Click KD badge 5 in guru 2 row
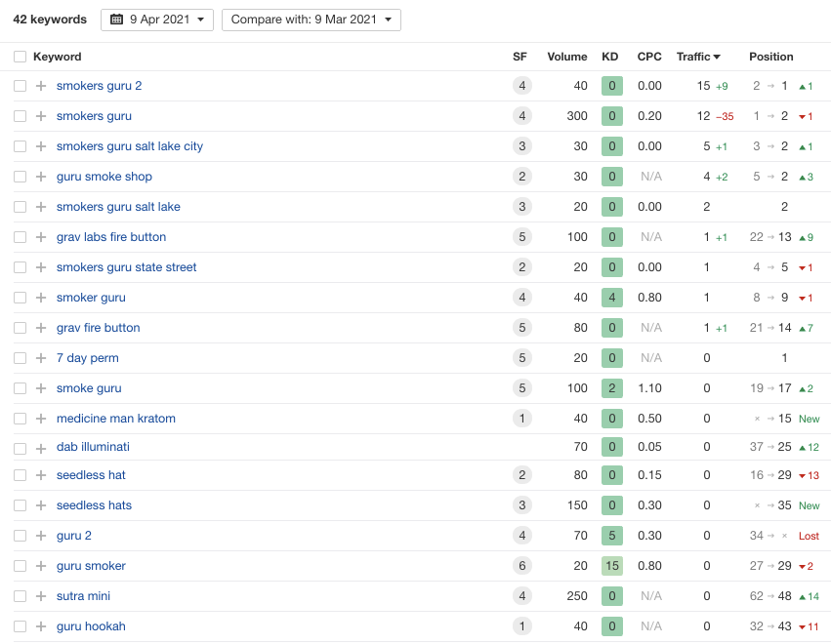Image resolution: width=831 pixels, height=644 pixels. coord(612,536)
